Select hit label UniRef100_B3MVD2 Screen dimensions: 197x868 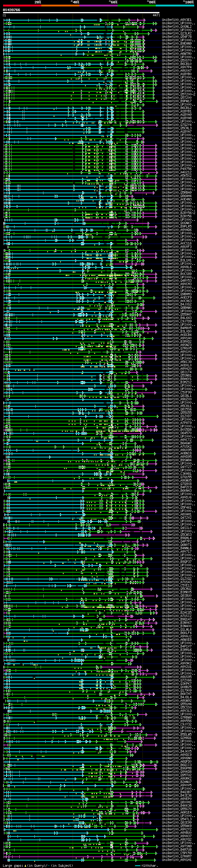click(x=177, y=341)
